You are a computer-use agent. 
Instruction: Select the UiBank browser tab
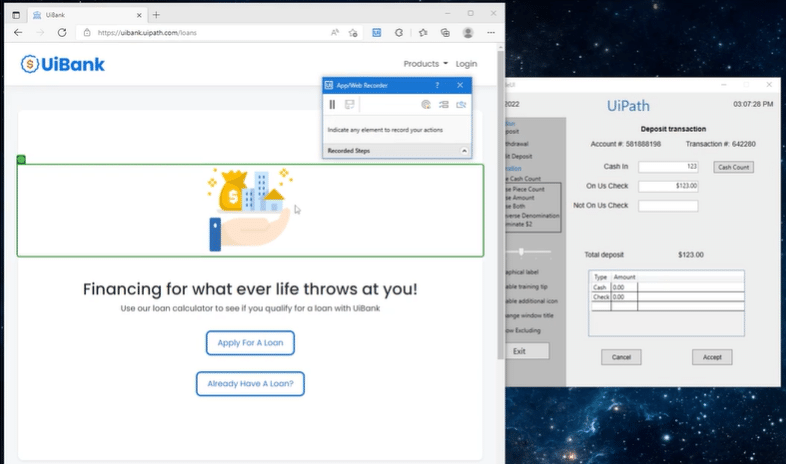coord(87,15)
